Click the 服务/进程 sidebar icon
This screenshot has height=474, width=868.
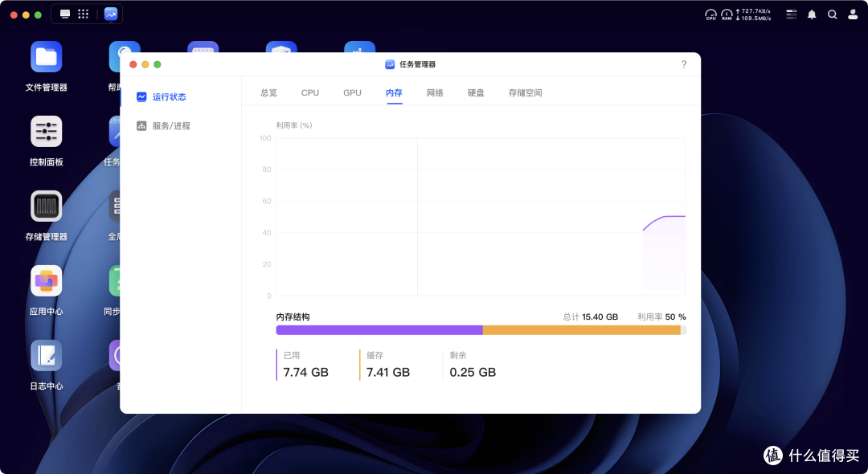(x=141, y=125)
